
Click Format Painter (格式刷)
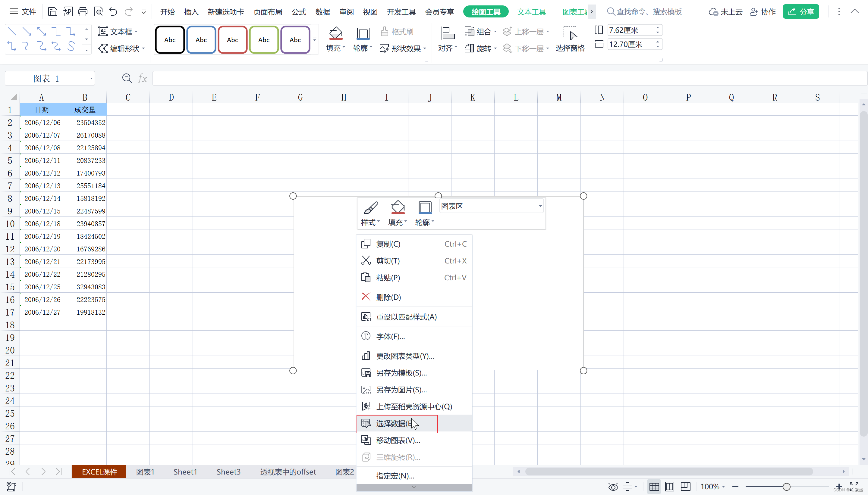397,32
